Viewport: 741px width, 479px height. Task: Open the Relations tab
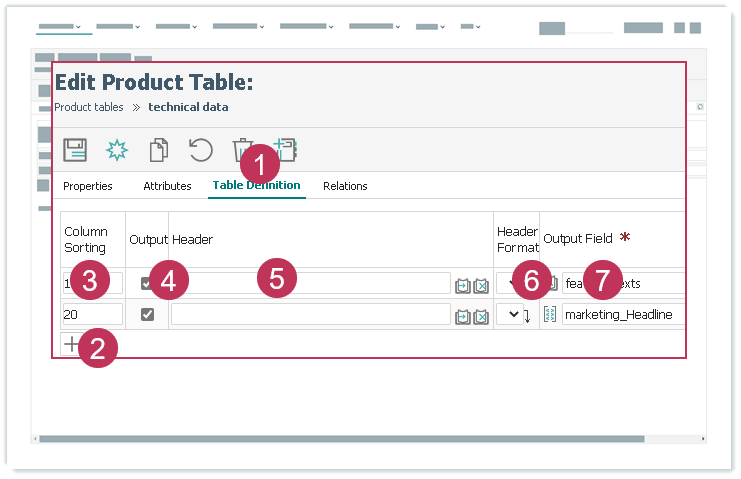pos(345,186)
